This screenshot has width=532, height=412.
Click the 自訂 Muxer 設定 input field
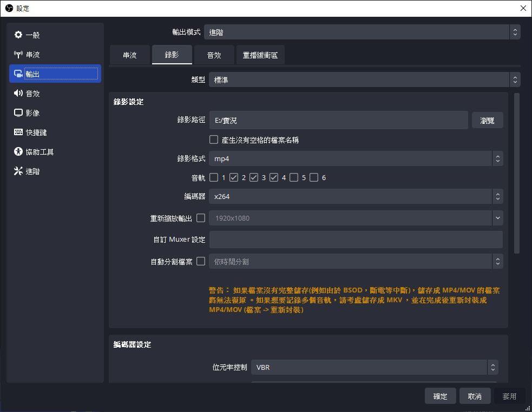356,240
